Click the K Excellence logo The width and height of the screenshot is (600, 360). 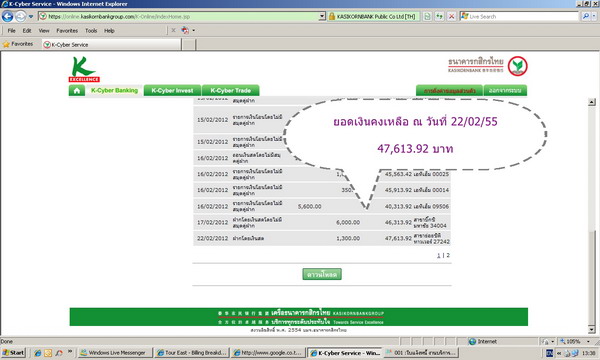coord(84,69)
